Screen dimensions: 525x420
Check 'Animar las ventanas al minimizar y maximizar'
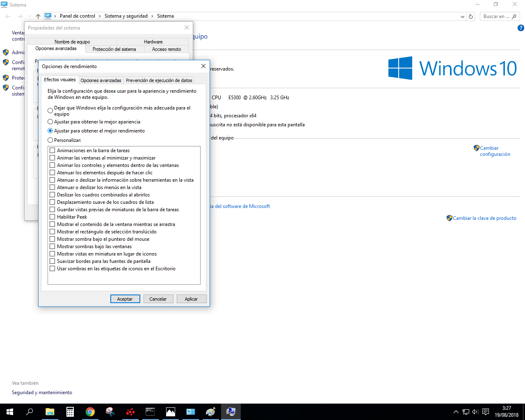(x=52, y=158)
